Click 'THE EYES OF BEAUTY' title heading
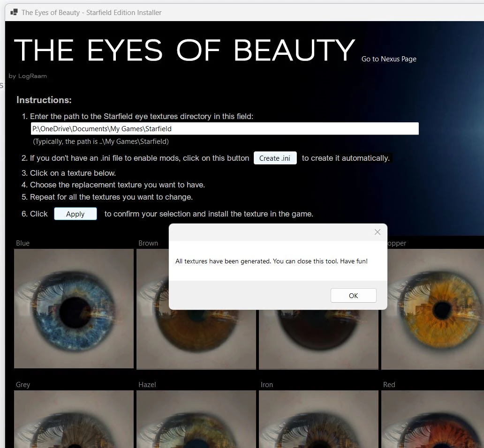The image size is (484, 448). tap(185, 50)
